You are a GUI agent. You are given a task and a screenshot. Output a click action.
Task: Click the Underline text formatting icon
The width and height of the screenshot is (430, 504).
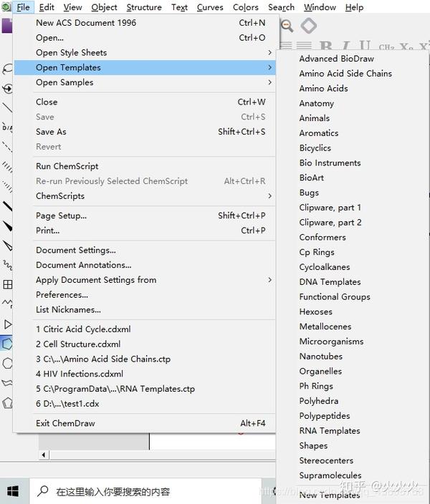365,47
